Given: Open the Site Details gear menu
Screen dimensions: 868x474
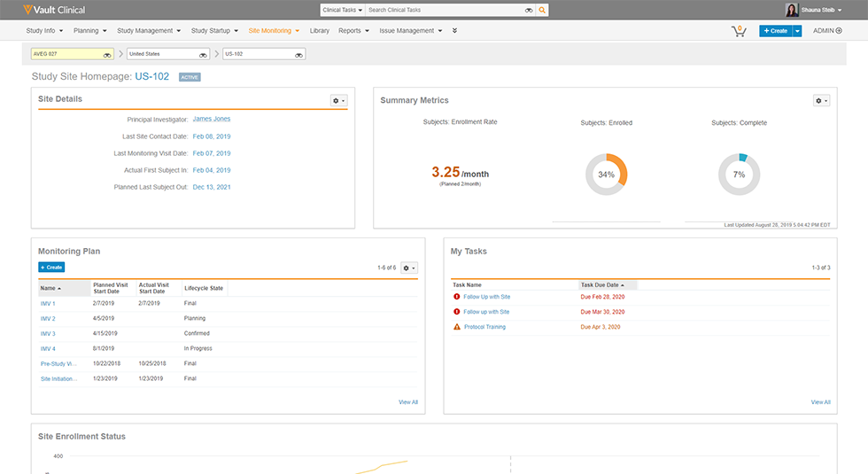Looking at the screenshot, I should click(338, 101).
